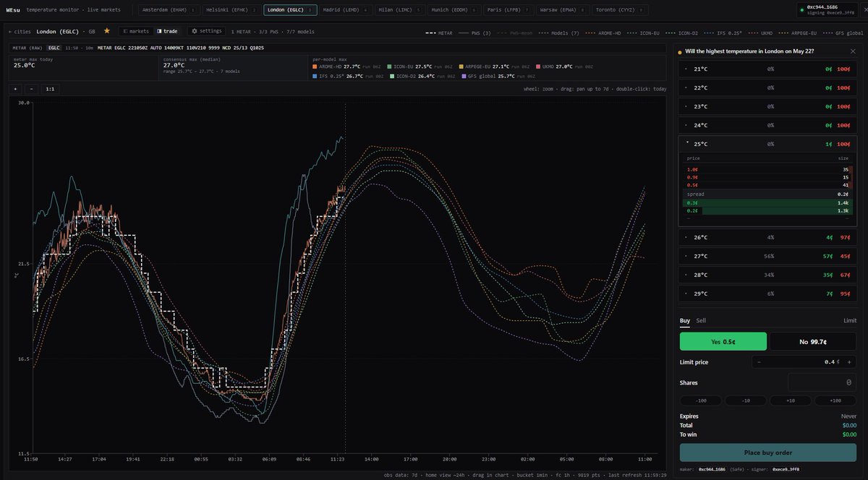
Task: Select the Madrid (LEMD) city tab
Action: point(346,10)
